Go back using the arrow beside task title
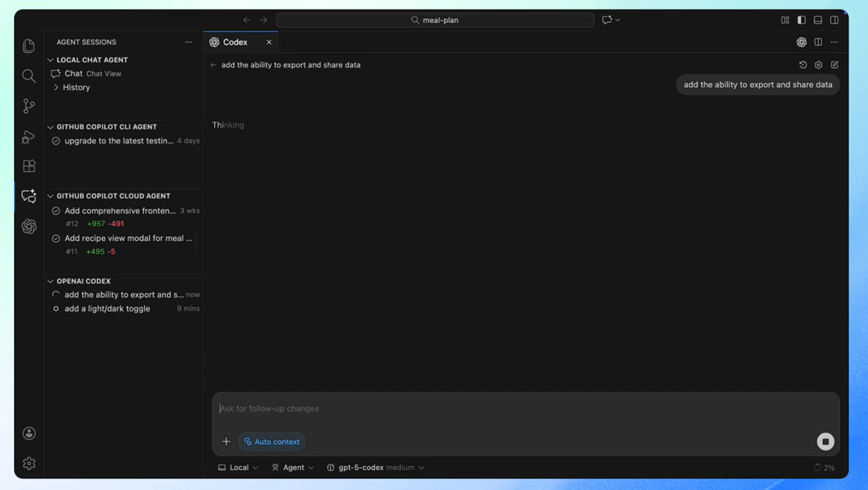This screenshot has height=490, width=868. coord(213,65)
